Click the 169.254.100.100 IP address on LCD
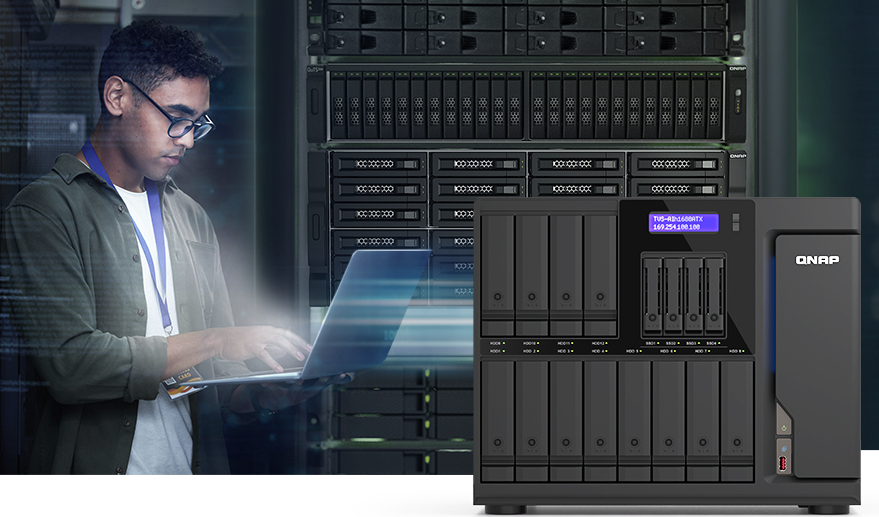This screenshot has height=517, width=879. tap(677, 227)
